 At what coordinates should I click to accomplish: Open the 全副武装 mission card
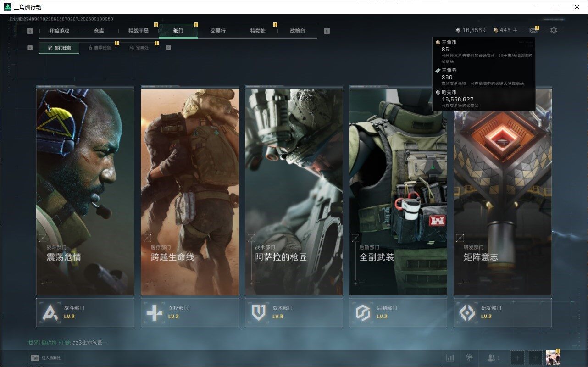pos(398,192)
